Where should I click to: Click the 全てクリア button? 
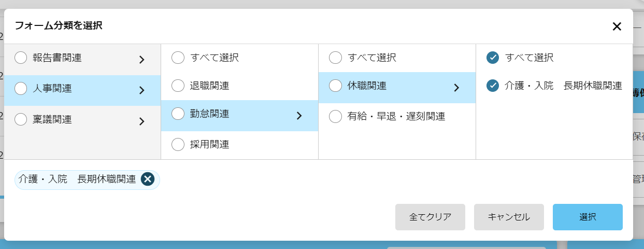430,217
